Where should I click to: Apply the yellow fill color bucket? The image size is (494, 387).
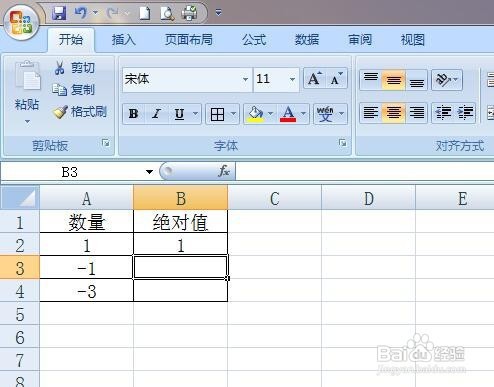coord(255,114)
